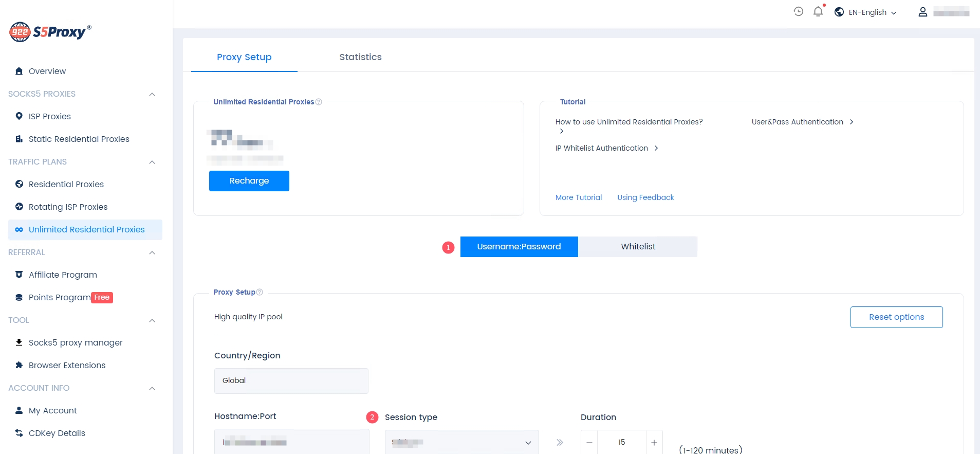Click help icon next to Proxy Setup heading

260,292
